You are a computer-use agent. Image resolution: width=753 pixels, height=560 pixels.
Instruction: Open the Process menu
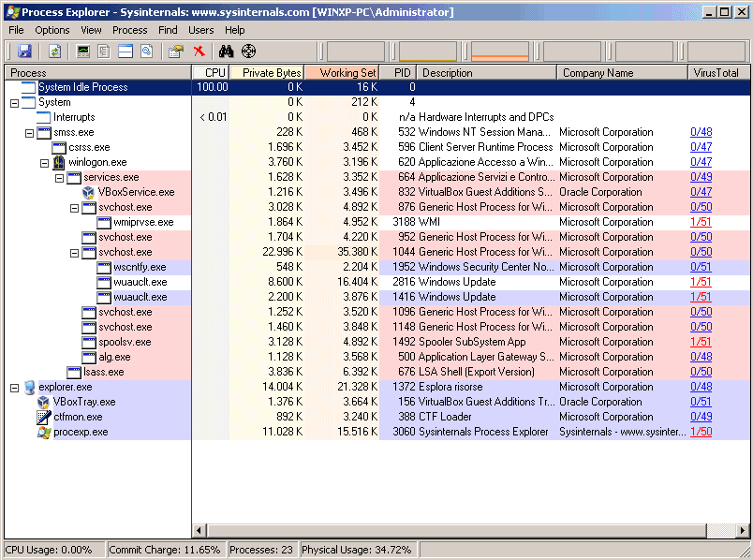click(x=129, y=30)
